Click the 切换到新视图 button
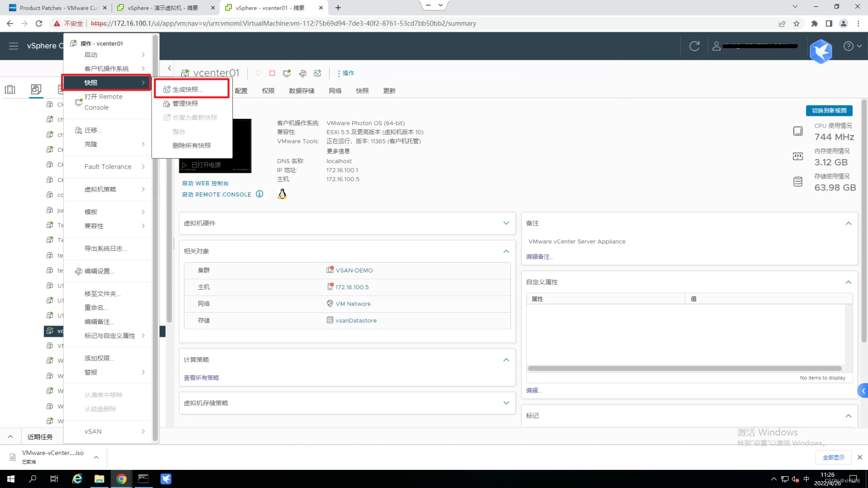Screen dimensions: 868x488 (829, 110)
